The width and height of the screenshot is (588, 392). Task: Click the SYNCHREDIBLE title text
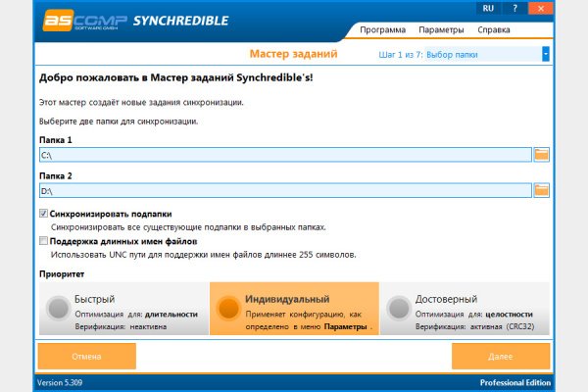180,21
